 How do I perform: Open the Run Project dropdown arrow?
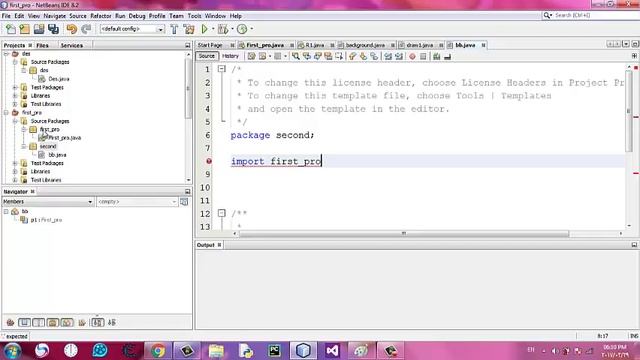coord(213,29)
